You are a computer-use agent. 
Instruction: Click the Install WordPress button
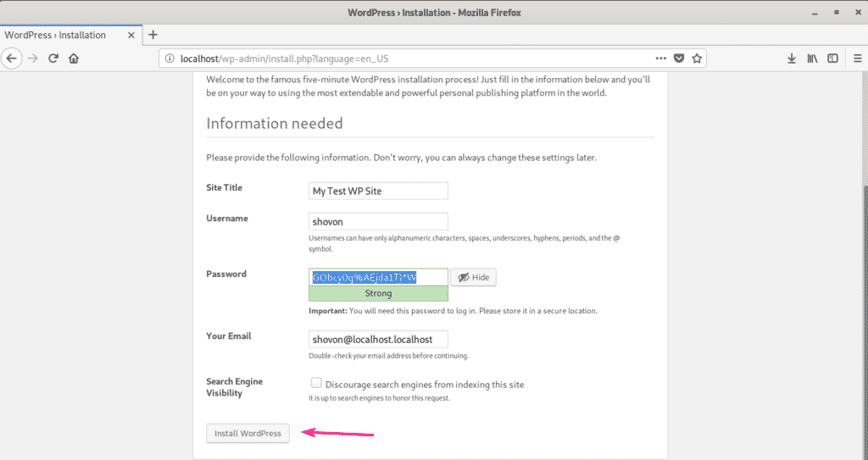(x=248, y=433)
